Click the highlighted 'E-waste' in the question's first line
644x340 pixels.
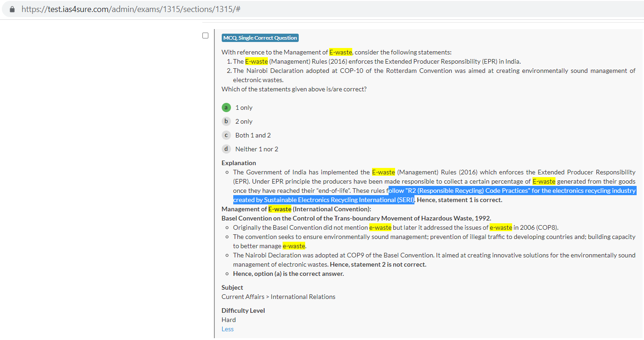(x=340, y=52)
